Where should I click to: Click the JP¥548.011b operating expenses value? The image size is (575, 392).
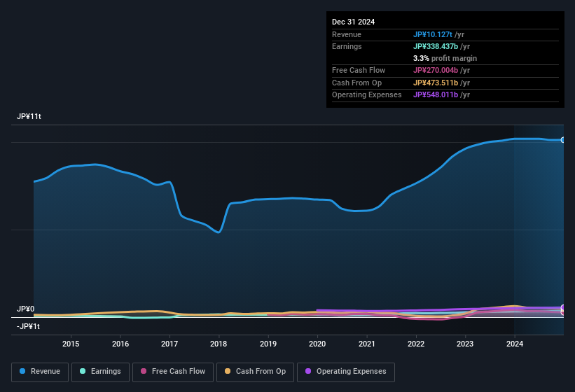[436, 95]
